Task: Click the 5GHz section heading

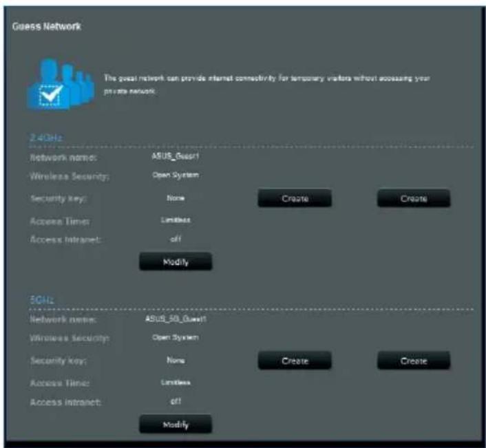Action: tap(41, 299)
